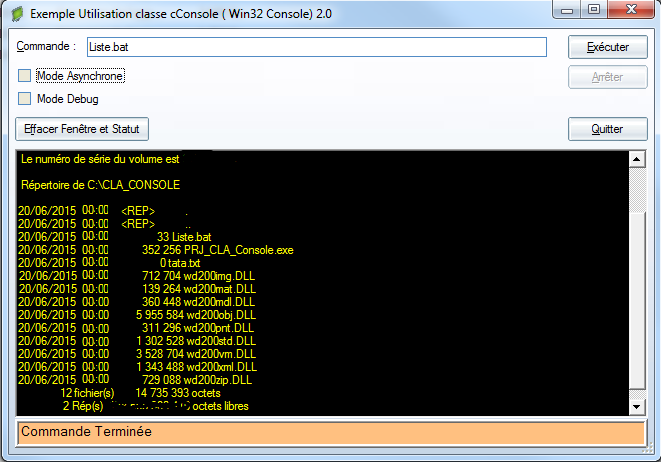This screenshot has width=661, height=462.
Task: Click 'Le numéro de série du volume' line
Action: pyautogui.click(x=100, y=159)
